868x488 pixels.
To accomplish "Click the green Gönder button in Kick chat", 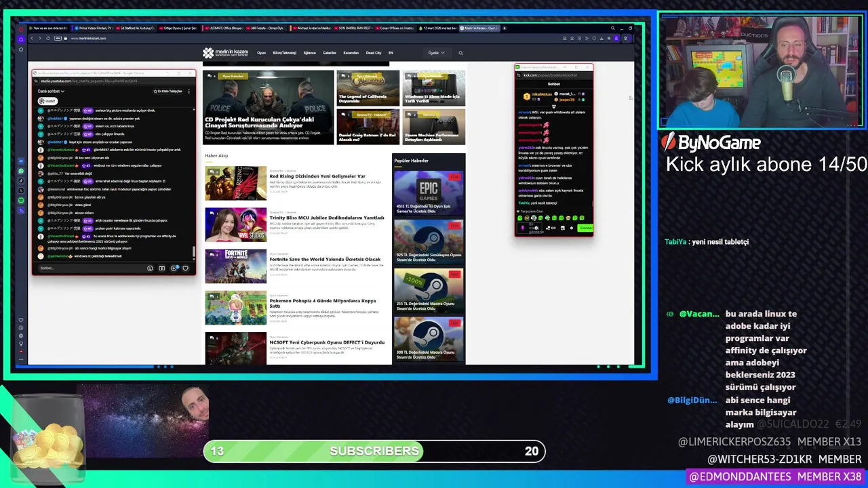I will point(585,228).
